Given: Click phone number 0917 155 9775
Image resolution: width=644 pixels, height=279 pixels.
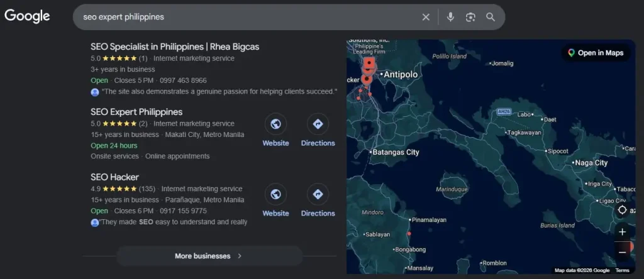Looking at the screenshot, I should (183, 211).
